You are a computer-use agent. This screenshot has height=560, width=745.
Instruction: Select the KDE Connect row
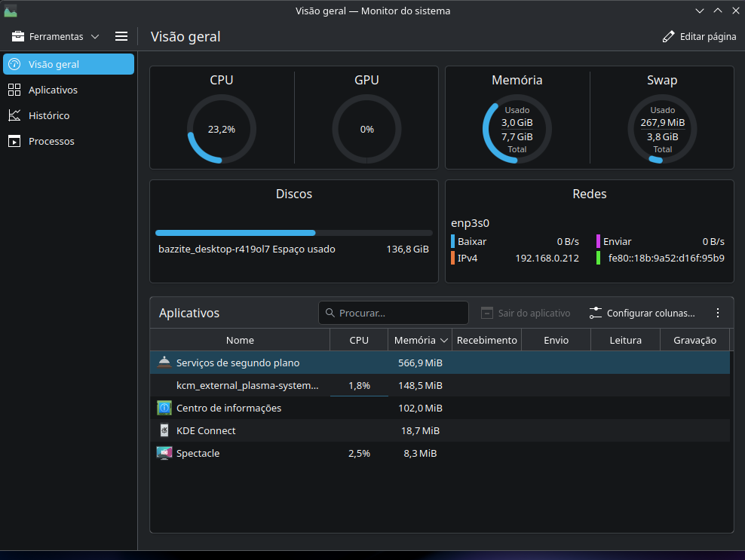(x=440, y=430)
